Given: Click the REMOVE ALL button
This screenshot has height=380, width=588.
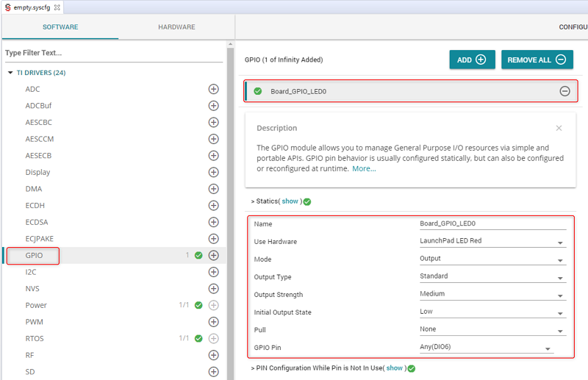Looking at the screenshot, I should [x=537, y=60].
